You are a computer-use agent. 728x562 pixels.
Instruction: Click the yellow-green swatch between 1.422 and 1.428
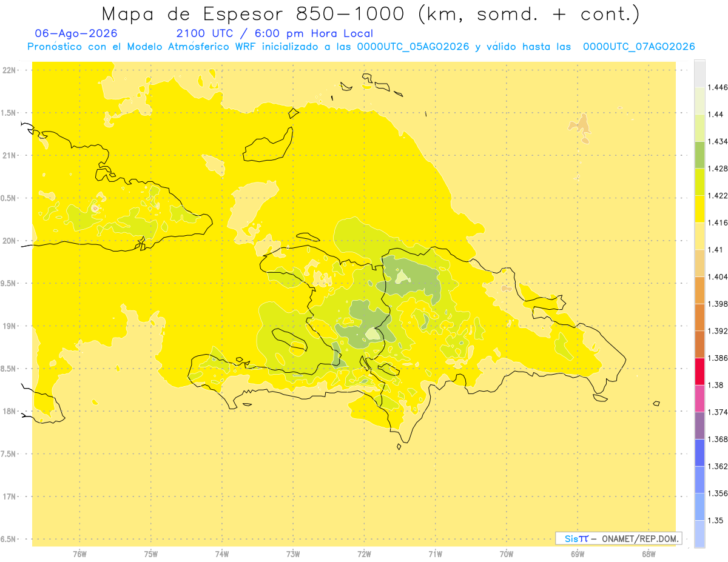(x=699, y=181)
